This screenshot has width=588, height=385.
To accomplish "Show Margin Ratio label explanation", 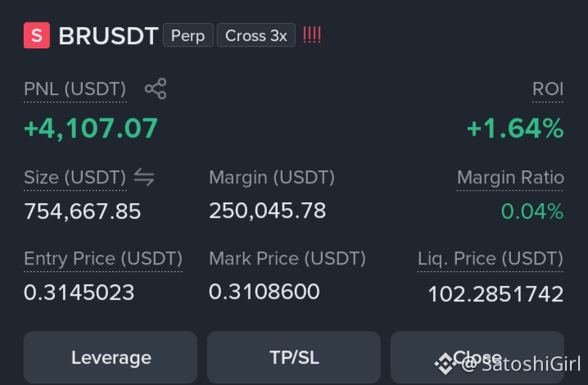I will tap(510, 178).
